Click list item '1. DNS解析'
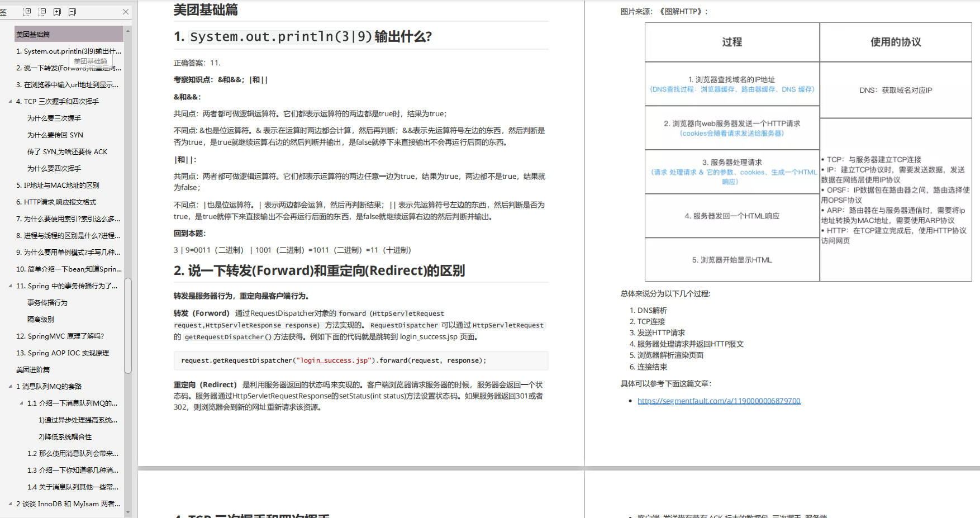Viewport: 980px width, 518px height. tap(648, 310)
